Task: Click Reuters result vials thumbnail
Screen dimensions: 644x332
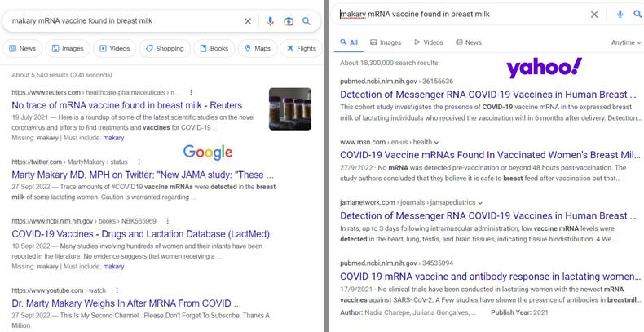Action: (290, 108)
